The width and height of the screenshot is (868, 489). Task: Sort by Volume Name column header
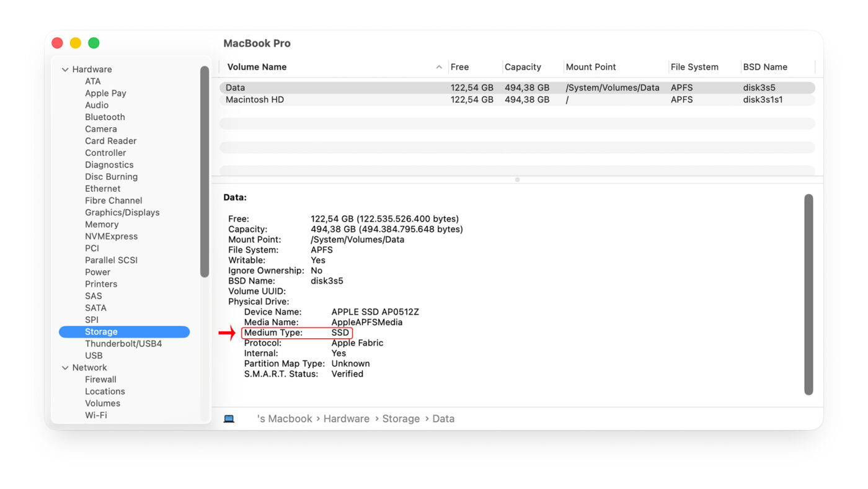coord(257,67)
